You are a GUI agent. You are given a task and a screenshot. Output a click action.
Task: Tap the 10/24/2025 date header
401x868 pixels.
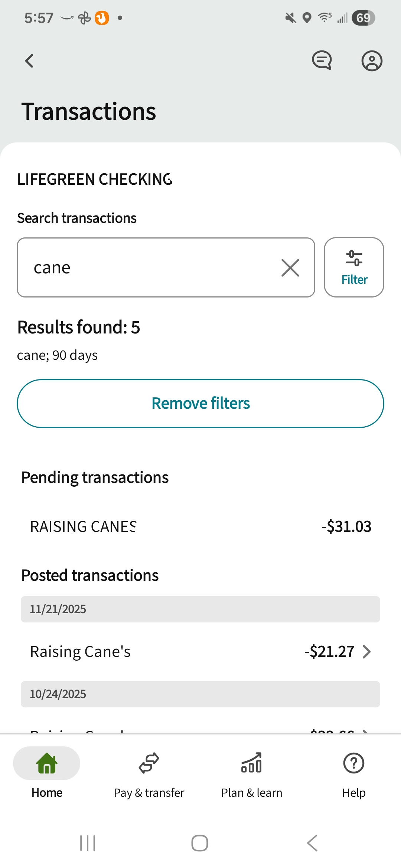200,694
